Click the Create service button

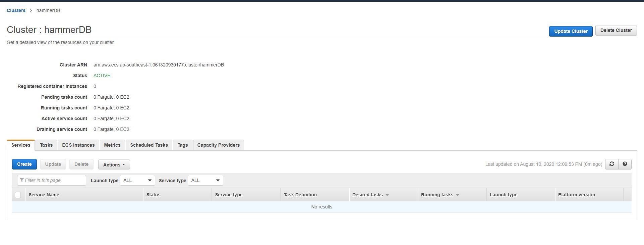[24, 164]
